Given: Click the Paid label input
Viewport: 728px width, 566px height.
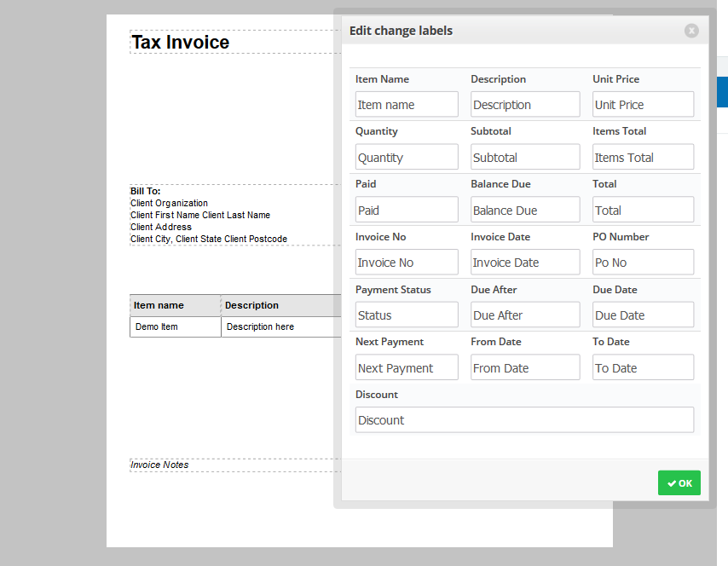Looking at the screenshot, I should point(407,211).
